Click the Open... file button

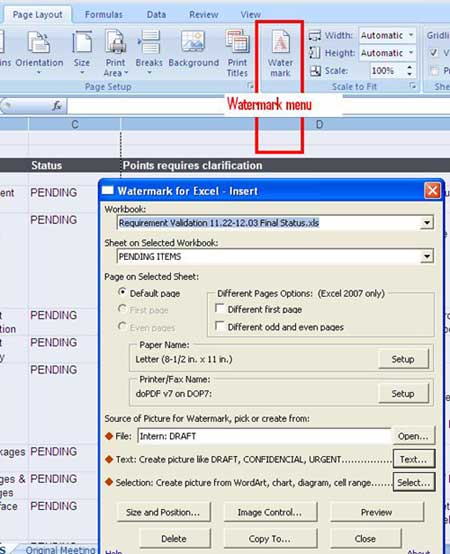413,436
